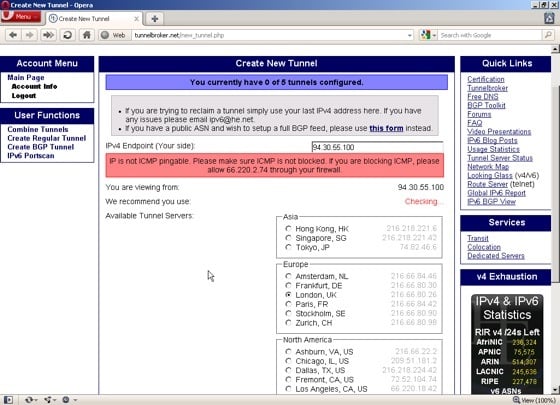Viewport: 560px width, 405px height.
Task: Select Ashburn, VA, US tunnel server
Action: [288, 351]
